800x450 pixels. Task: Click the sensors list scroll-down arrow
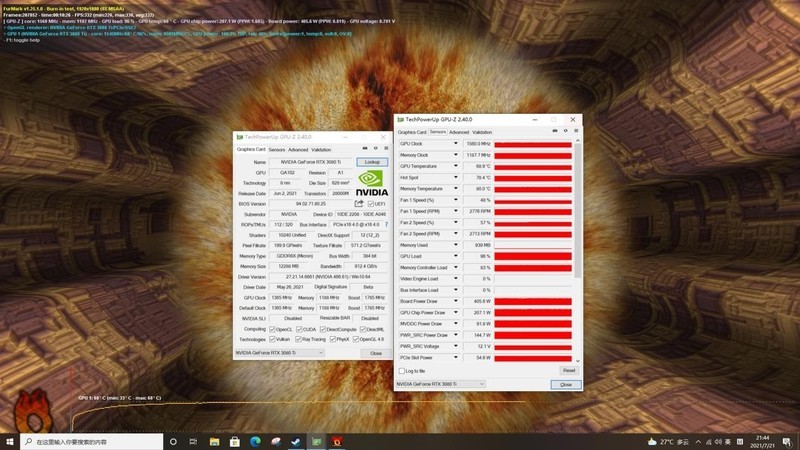[x=578, y=360]
